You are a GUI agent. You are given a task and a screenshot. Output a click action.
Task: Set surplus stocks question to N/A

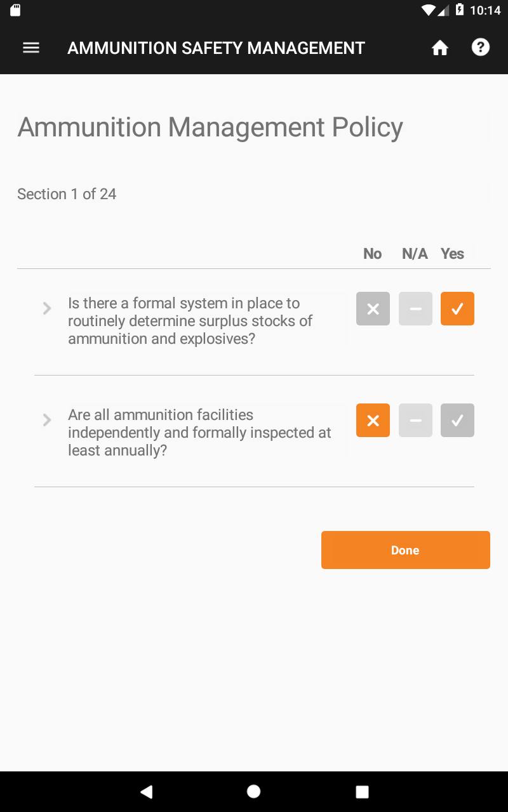point(415,309)
